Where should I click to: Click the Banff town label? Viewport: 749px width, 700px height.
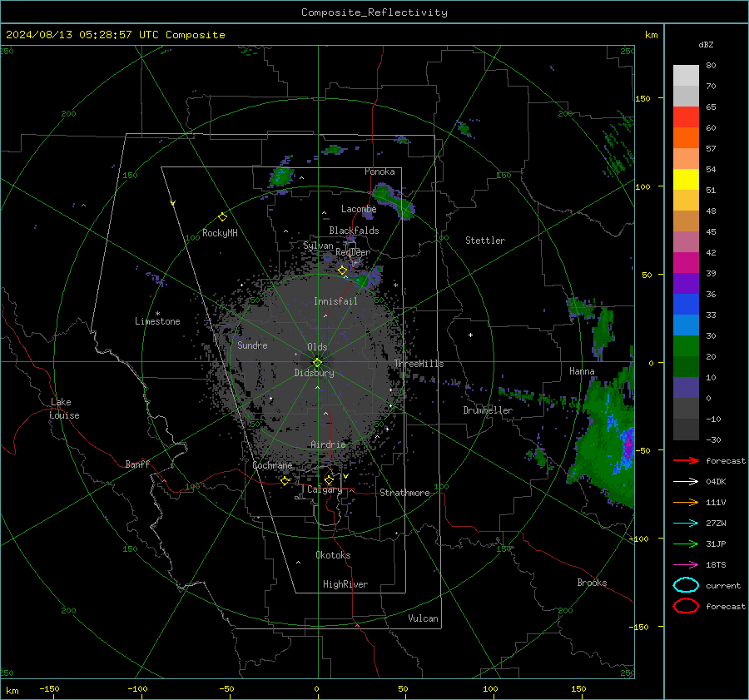tap(137, 464)
